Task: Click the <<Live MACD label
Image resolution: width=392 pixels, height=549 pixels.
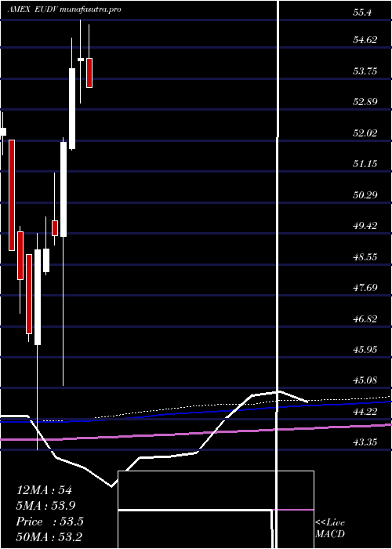Action: [x=330, y=528]
